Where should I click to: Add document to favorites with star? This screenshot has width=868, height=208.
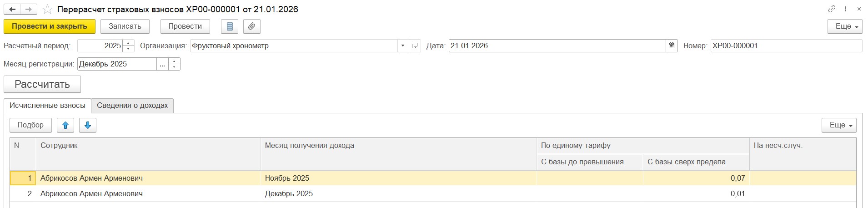(47, 9)
